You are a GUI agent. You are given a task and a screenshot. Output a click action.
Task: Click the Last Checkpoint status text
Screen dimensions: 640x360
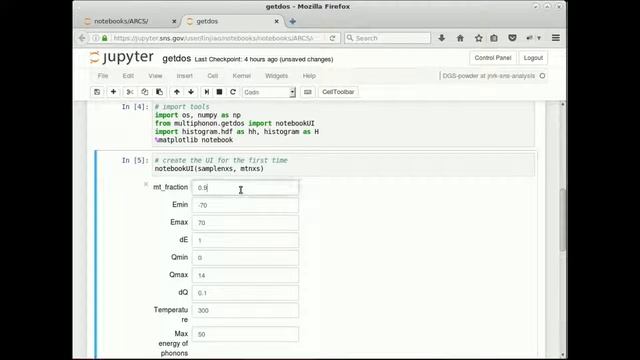tap(264, 60)
